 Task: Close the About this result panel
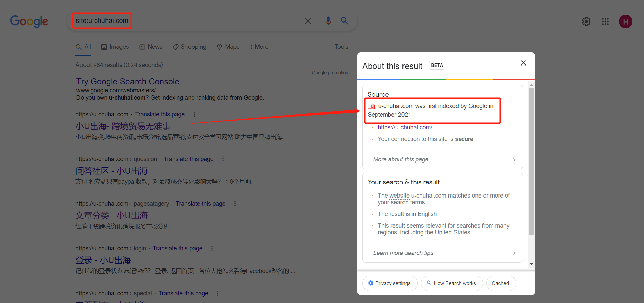pos(523,63)
